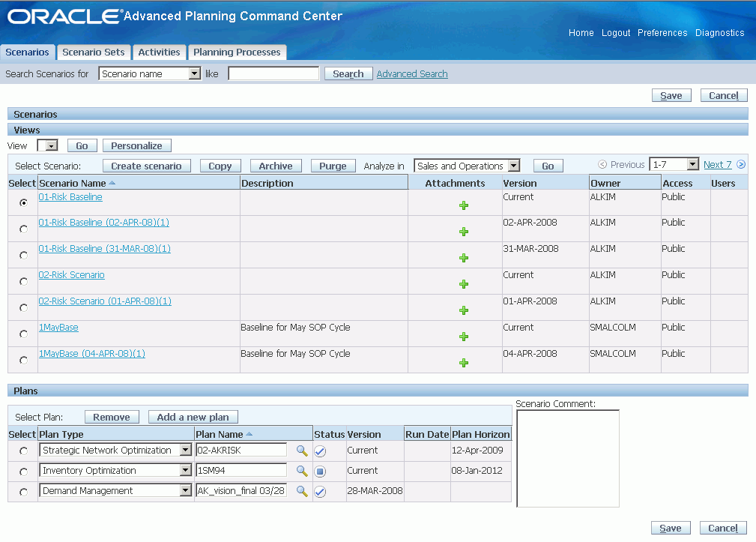The image size is (756, 542).
Task: Click the top Save button
Action: 671,95
